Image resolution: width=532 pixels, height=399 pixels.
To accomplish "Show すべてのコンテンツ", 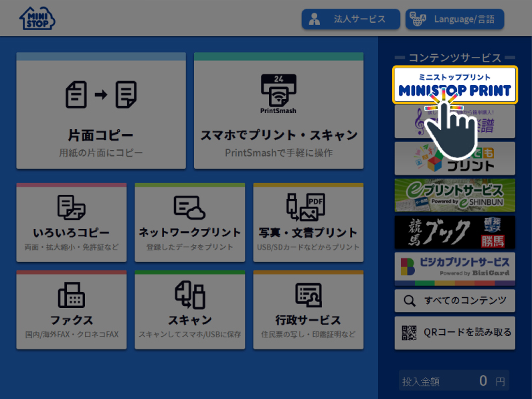I will click(454, 301).
